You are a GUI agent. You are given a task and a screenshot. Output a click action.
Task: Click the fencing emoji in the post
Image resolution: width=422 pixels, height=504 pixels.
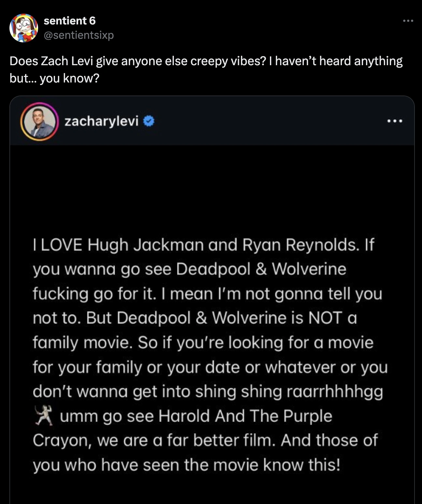point(44,416)
